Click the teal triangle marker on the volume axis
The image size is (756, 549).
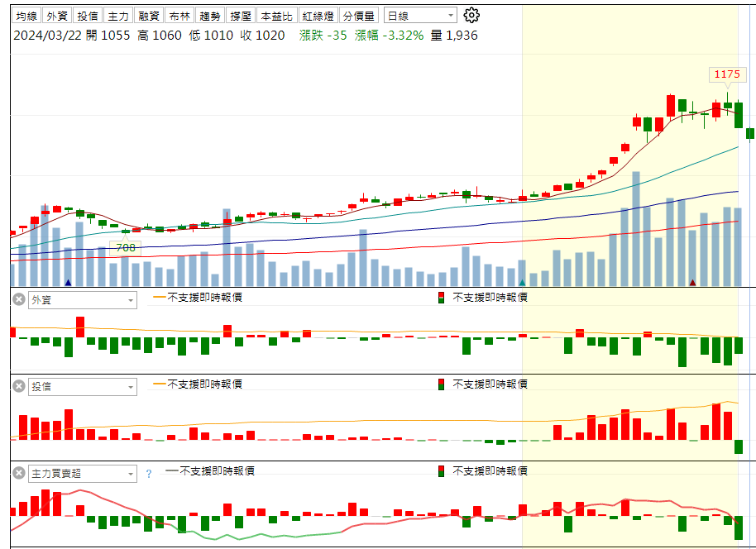click(522, 283)
